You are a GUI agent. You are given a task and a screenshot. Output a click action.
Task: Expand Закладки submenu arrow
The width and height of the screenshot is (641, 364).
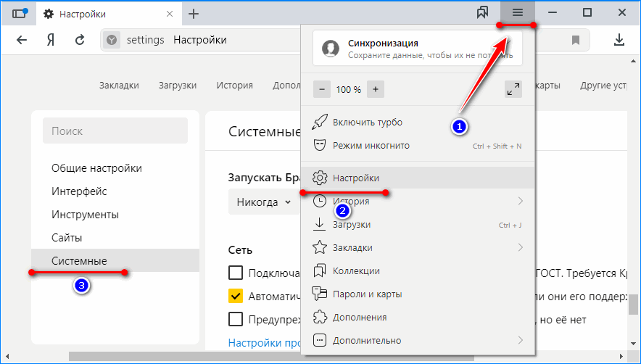click(521, 247)
